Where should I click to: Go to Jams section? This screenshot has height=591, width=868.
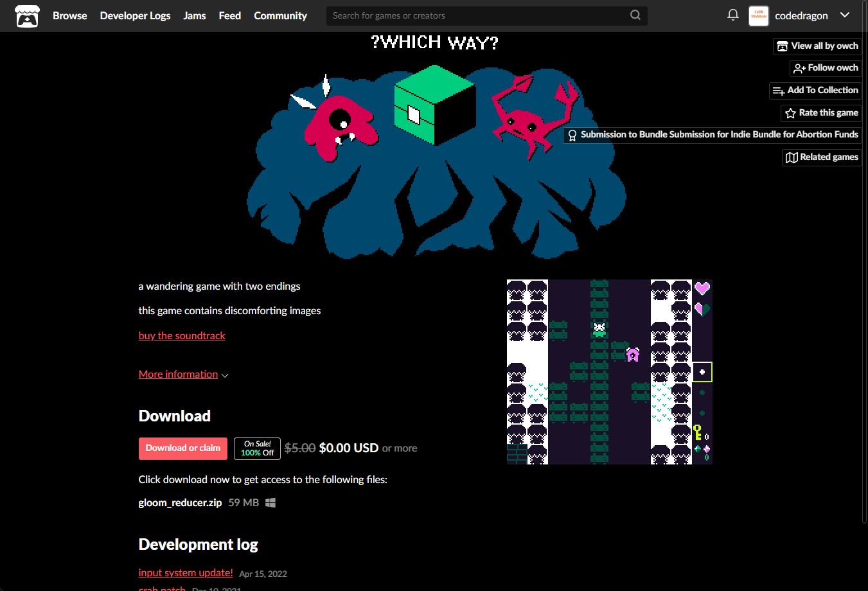(195, 16)
